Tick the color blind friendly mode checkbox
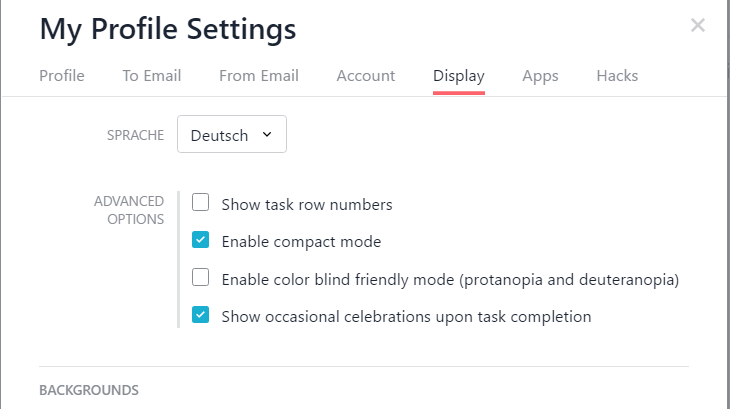730x409 pixels. [201, 278]
